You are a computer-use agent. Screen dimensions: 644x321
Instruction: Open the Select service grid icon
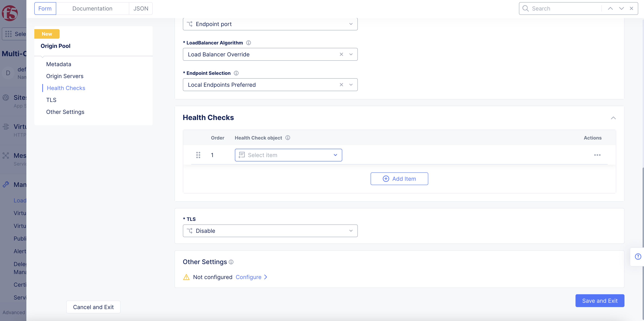[x=9, y=34]
